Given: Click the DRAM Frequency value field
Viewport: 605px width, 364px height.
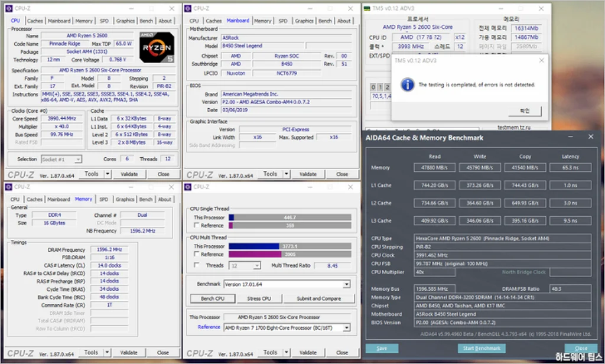Looking at the screenshot, I should (109, 250).
